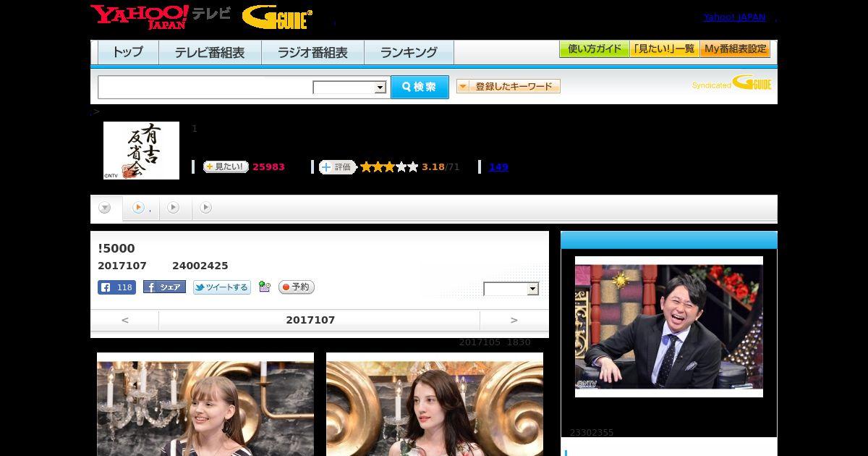Click the orange play icon tab

pos(138,208)
